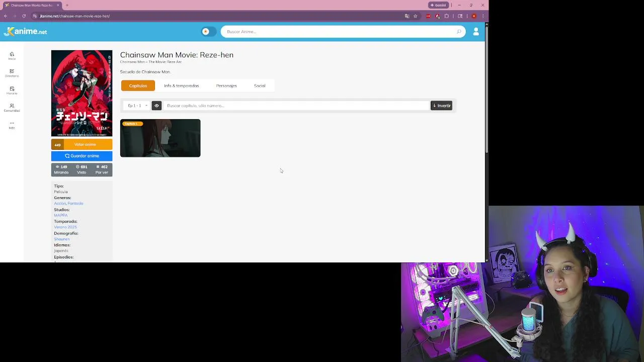644x362 pixels.
Task: Open the Capítulo 1 episode thumbnail
Action: pyautogui.click(x=160, y=138)
